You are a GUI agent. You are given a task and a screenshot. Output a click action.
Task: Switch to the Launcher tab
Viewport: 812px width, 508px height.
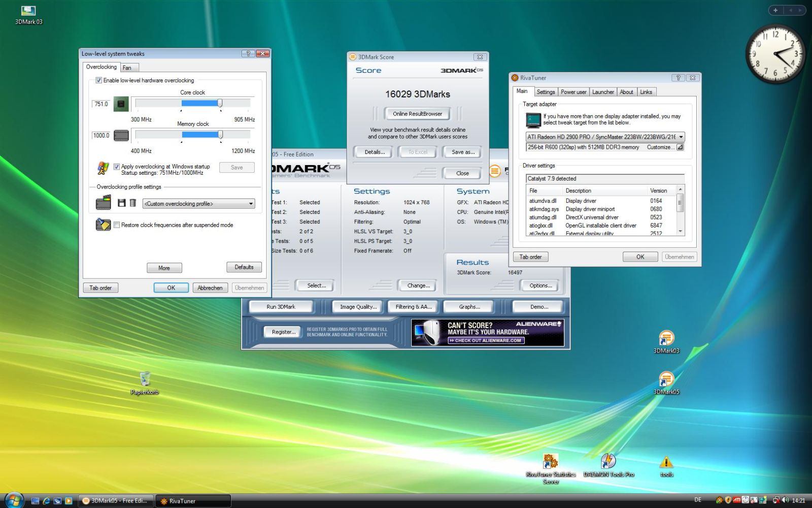[603, 92]
